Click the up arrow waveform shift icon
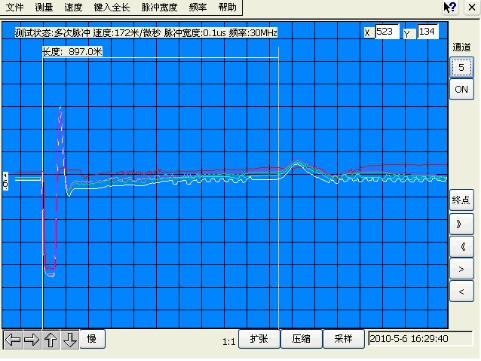Viewport: 481px width, 361px height. coord(51,340)
